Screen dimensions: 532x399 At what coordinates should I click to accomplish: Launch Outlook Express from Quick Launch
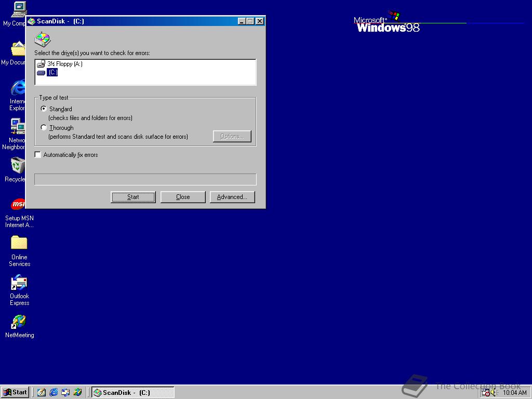[65, 393]
